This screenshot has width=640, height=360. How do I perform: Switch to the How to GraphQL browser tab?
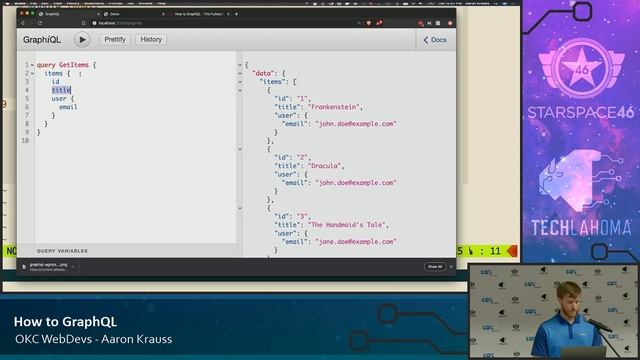pos(198,14)
